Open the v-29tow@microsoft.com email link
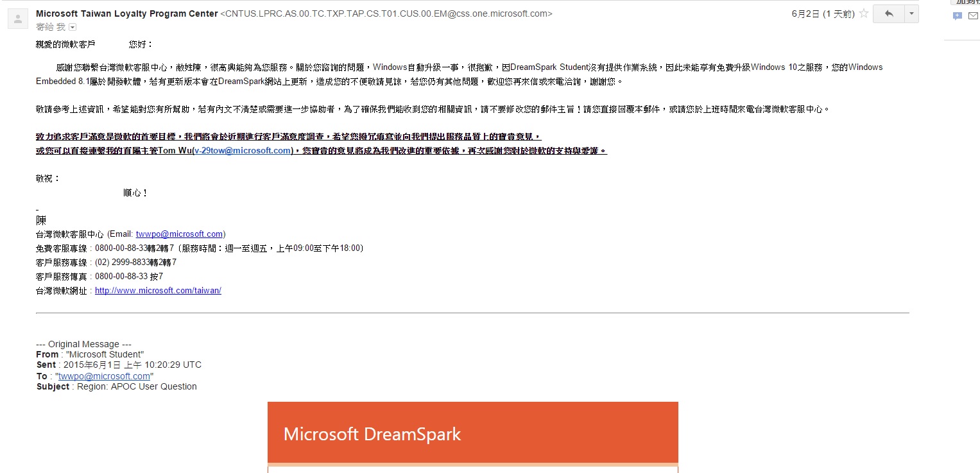The height and width of the screenshot is (473, 980). tap(243, 151)
